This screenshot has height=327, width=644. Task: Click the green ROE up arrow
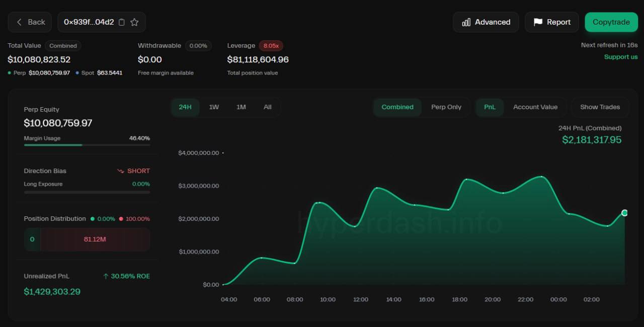(x=106, y=276)
